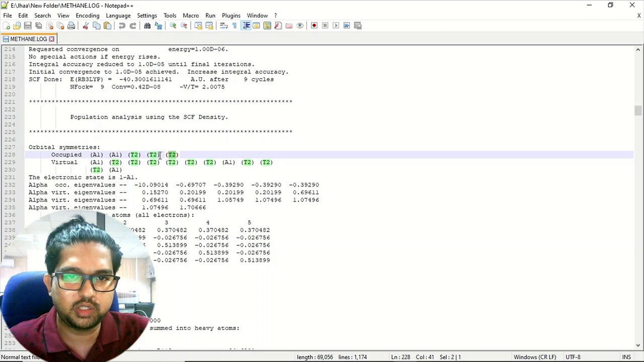
Task: Click the Zoom In magnifier icon
Action: click(173, 26)
